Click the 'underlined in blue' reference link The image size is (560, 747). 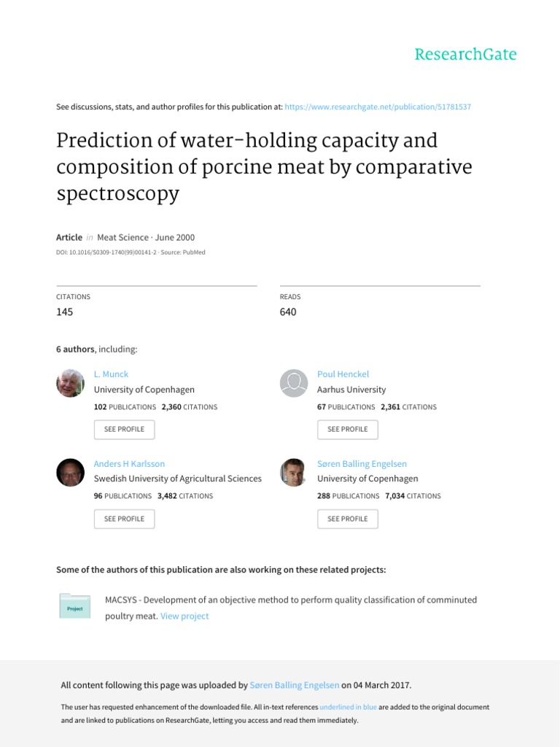pyautogui.click(x=348, y=708)
